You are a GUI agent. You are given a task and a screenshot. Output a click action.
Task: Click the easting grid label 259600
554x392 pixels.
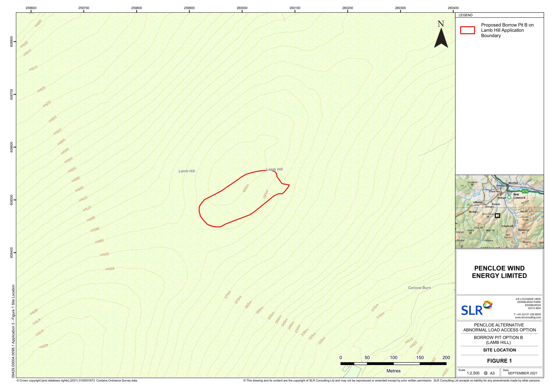[31, 8]
